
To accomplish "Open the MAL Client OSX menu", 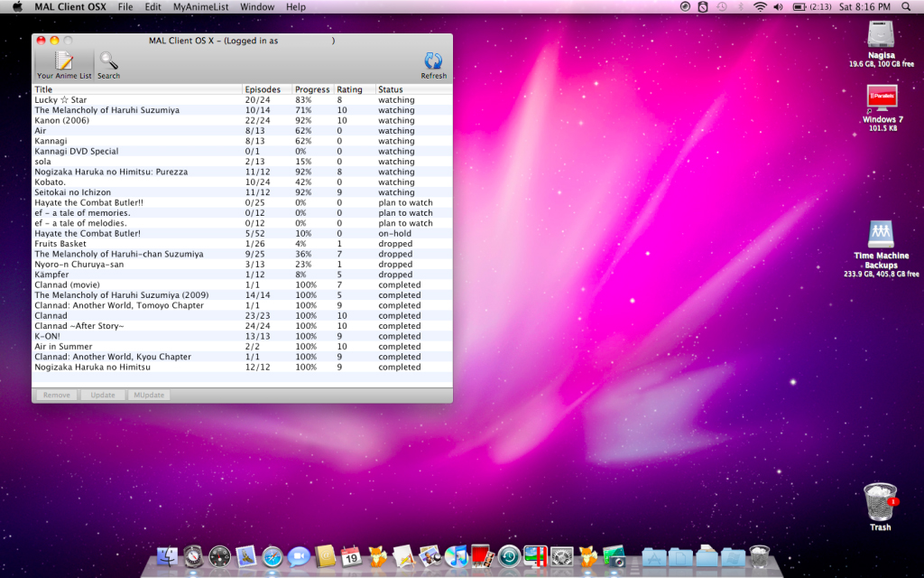I will coord(70,7).
